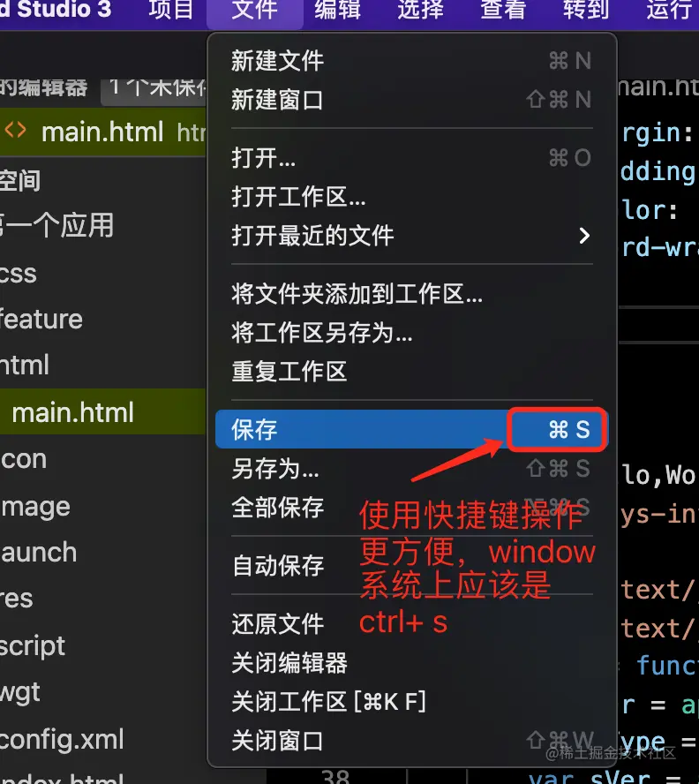Screen dimensions: 699x784
Task: Choose 另存为... from the menu
Action: [x=411, y=469]
